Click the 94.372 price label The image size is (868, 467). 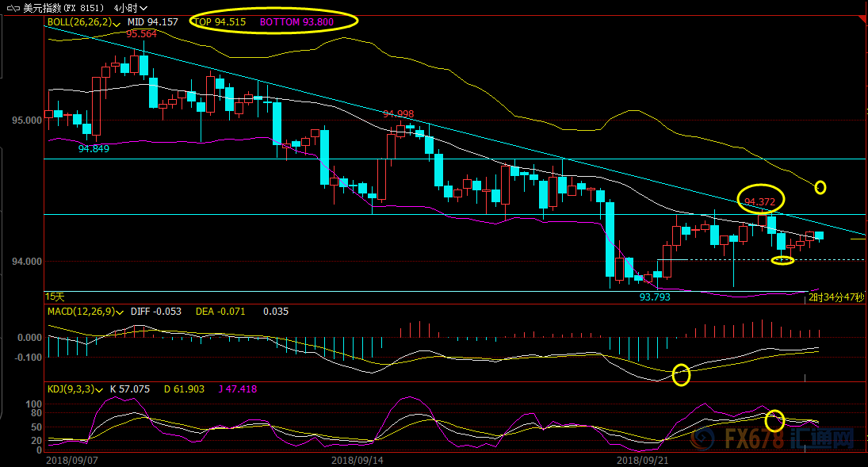760,201
